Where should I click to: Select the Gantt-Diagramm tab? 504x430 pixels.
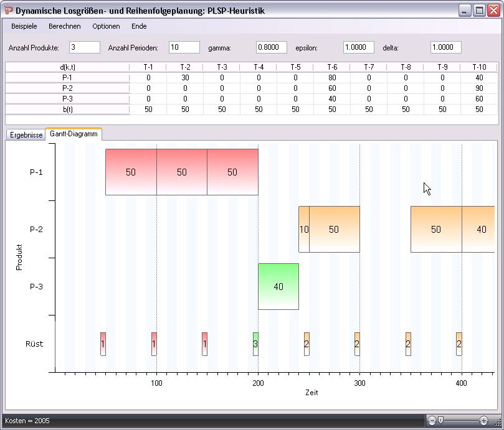[x=74, y=134]
